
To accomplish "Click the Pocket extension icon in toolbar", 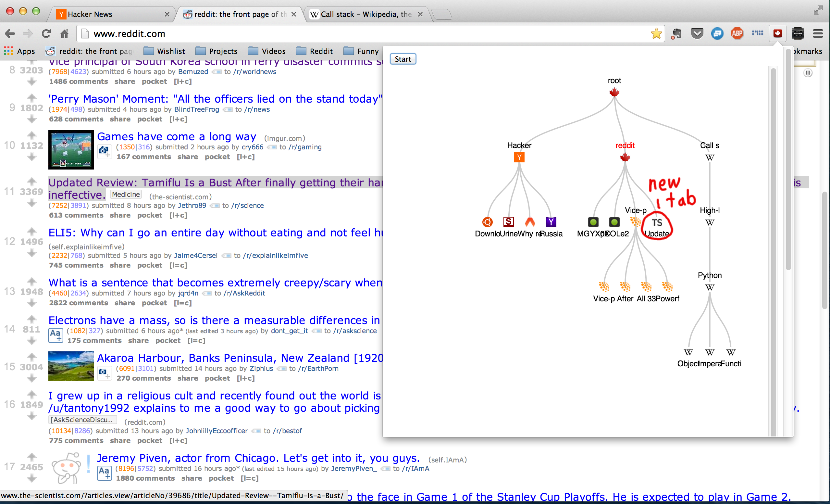I will tap(697, 33).
